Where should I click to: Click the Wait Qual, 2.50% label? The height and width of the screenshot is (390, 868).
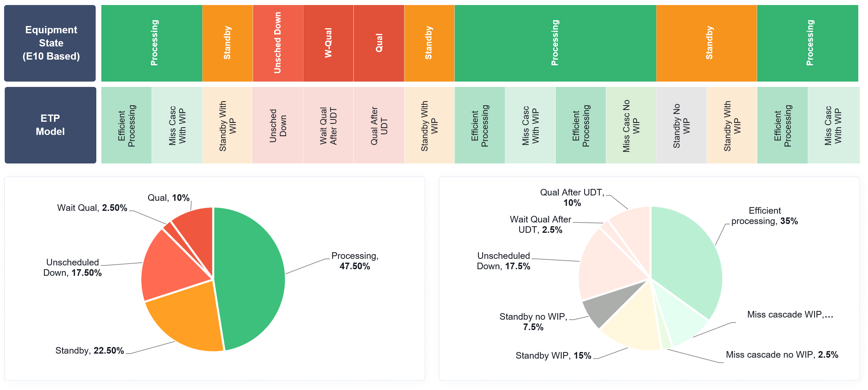tap(92, 208)
